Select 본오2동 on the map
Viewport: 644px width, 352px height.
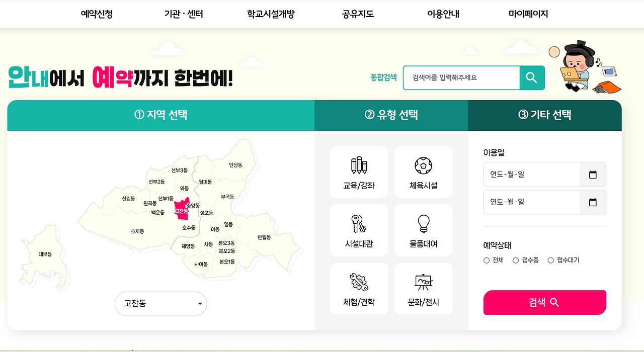(227, 251)
